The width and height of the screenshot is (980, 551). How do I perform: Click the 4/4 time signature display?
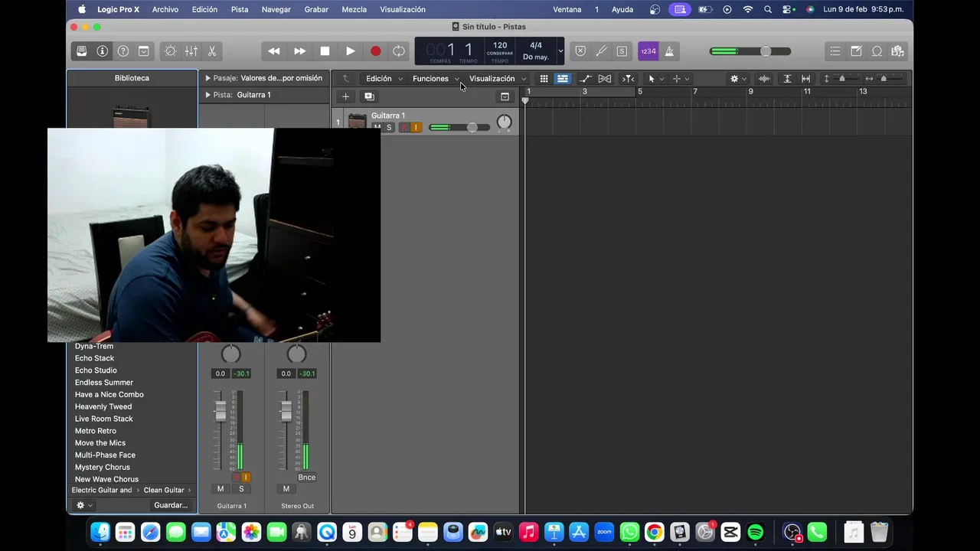click(536, 46)
